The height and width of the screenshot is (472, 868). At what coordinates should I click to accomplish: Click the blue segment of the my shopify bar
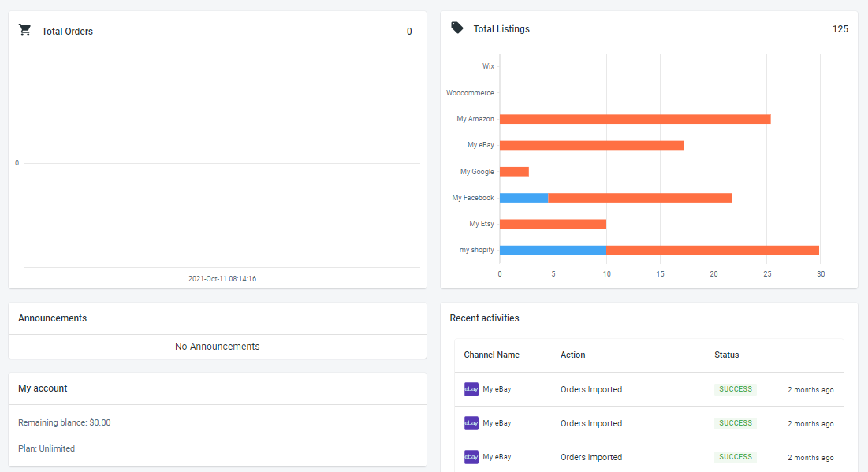(x=553, y=250)
